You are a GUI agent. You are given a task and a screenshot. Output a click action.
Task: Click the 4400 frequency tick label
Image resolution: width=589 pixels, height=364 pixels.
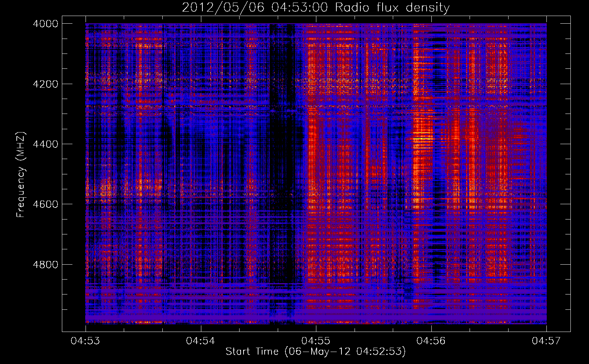(x=46, y=144)
